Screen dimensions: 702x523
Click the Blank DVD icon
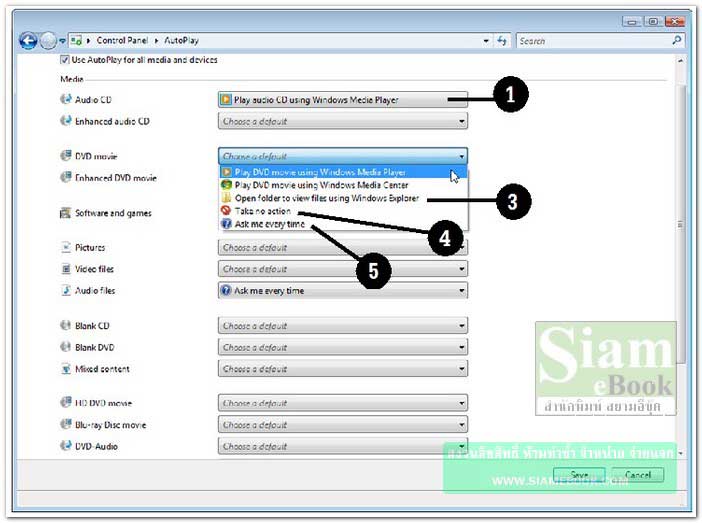click(66, 347)
